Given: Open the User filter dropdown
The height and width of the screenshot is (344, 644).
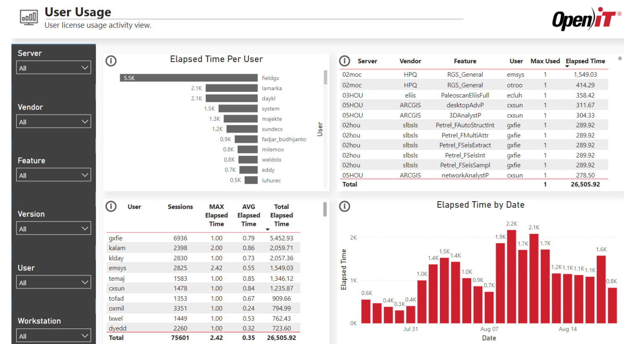Looking at the screenshot, I should tap(53, 282).
